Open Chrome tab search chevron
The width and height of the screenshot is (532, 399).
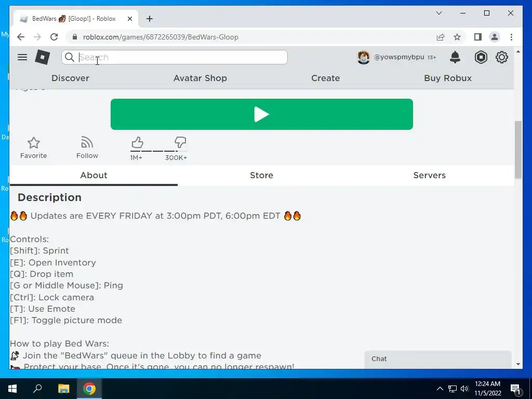(438, 13)
